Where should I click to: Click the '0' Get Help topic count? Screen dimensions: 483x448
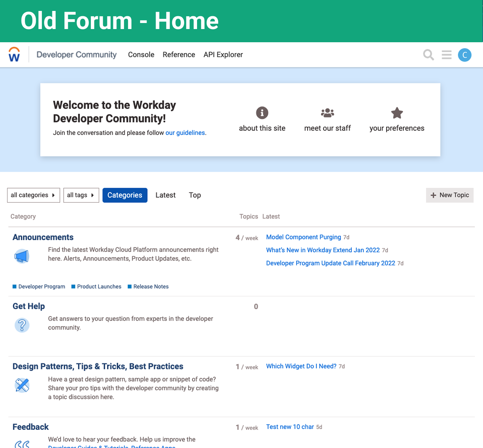pyautogui.click(x=256, y=307)
